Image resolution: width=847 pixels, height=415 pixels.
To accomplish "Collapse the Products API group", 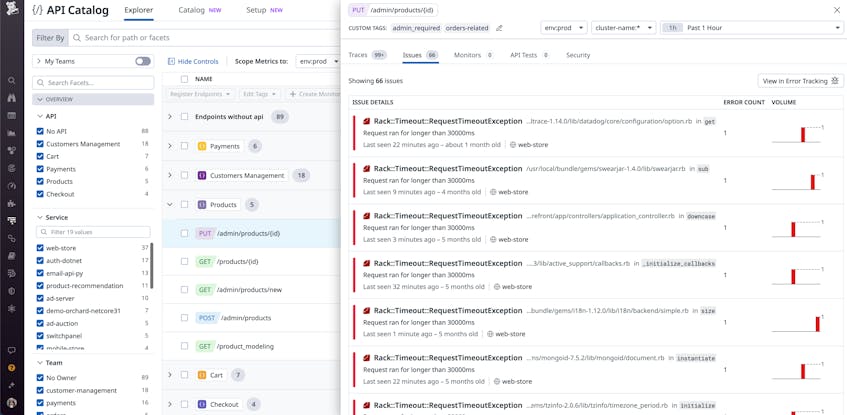I will tap(170, 205).
